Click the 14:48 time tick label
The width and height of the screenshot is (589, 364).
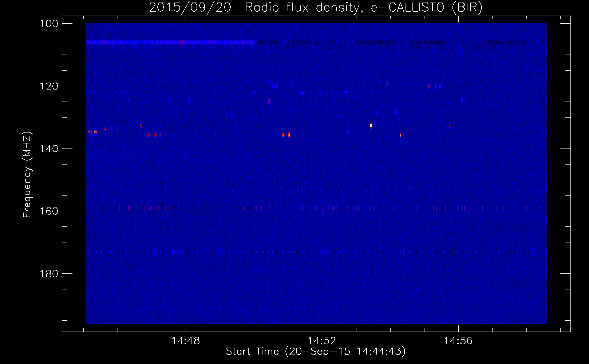pyautogui.click(x=186, y=341)
